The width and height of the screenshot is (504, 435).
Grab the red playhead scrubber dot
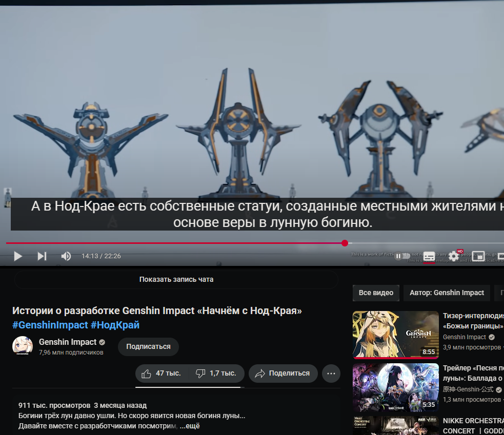[x=345, y=243]
